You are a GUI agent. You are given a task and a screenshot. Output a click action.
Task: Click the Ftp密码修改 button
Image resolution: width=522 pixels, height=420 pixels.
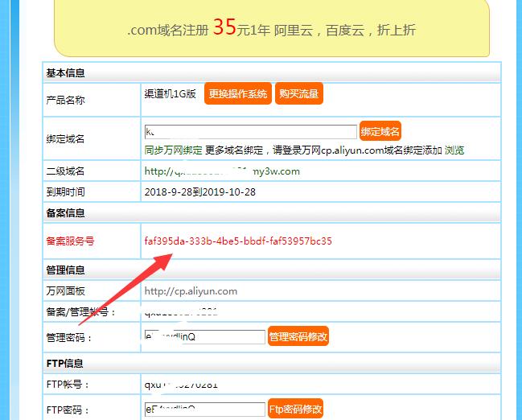(295, 409)
